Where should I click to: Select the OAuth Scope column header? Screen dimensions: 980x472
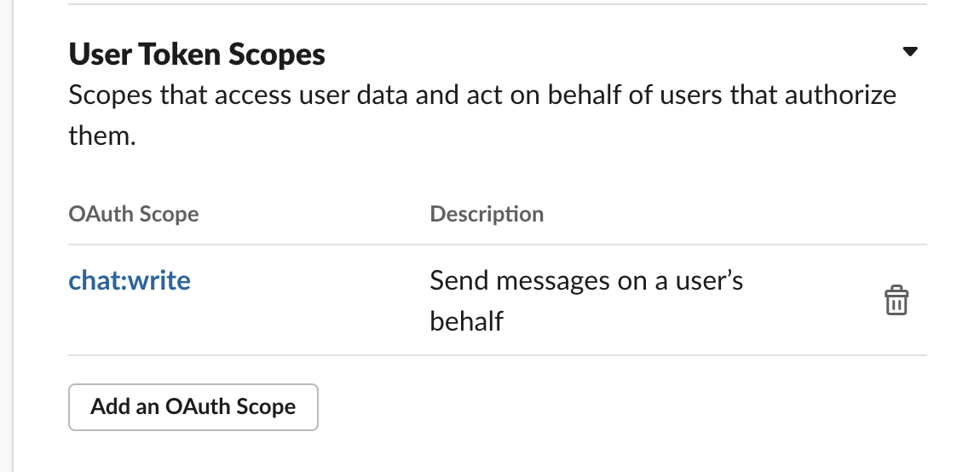pos(134,213)
